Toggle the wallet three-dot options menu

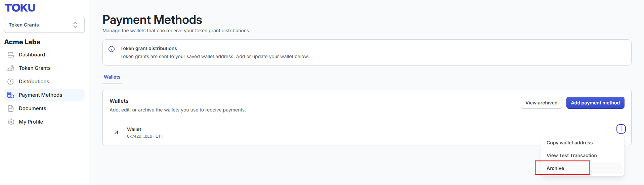click(x=621, y=129)
